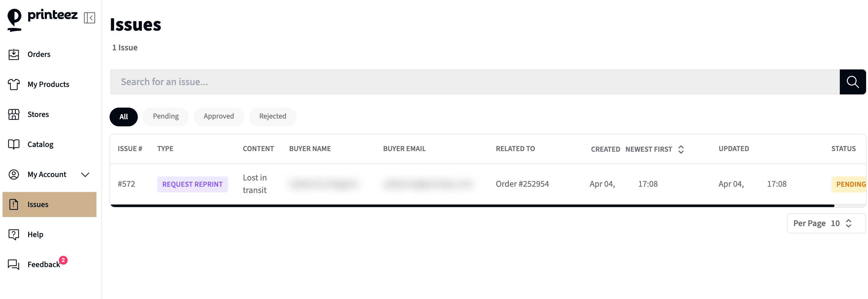Collapse the sidebar using the panel icon
The image size is (868, 299).
[x=90, y=18]
